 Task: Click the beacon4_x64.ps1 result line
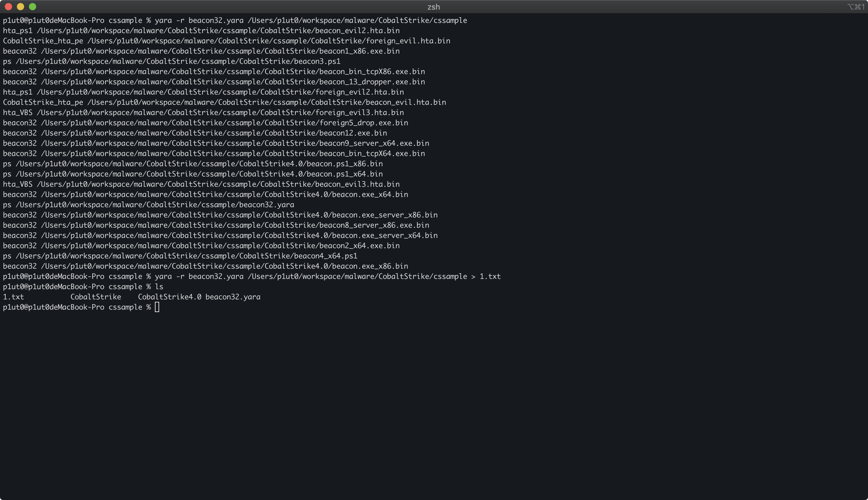(x=180, y=256)
